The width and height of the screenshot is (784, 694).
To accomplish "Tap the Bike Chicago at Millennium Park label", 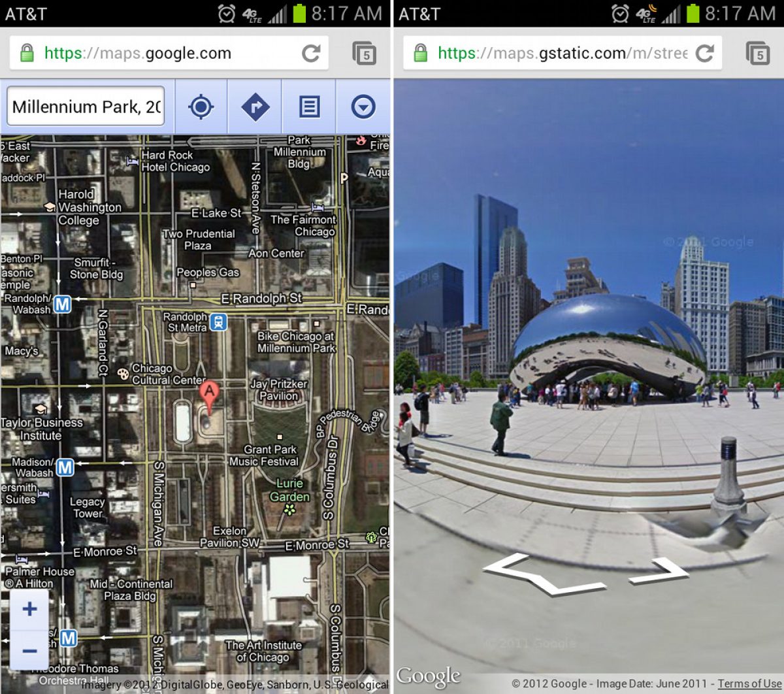I will (x=296, y=342).
